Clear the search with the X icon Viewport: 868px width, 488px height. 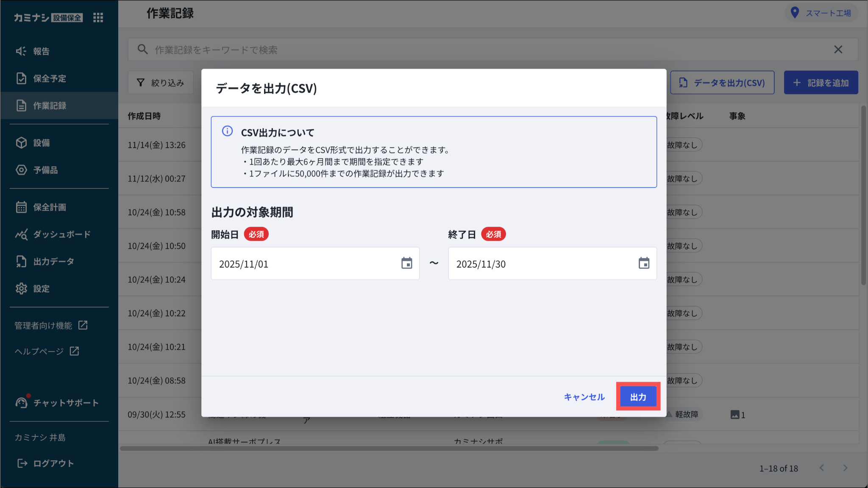click(x=838, y=50)
